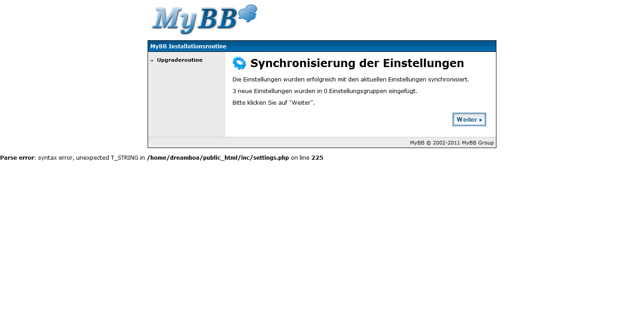
Task: Click the MyBB Installationsroutine title bar text
Action: (x=188, y=47)
